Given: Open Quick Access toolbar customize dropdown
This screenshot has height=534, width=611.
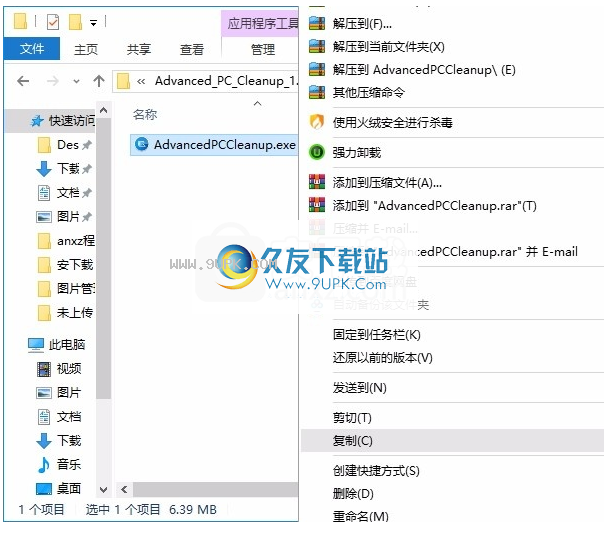Looking at the screenshot, I should 94,23.
